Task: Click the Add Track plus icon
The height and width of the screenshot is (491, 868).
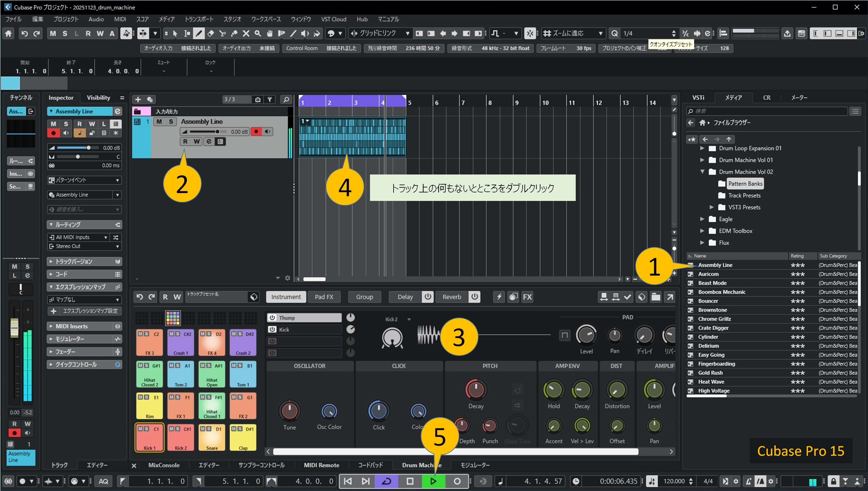Action: [x=138, y=100]
